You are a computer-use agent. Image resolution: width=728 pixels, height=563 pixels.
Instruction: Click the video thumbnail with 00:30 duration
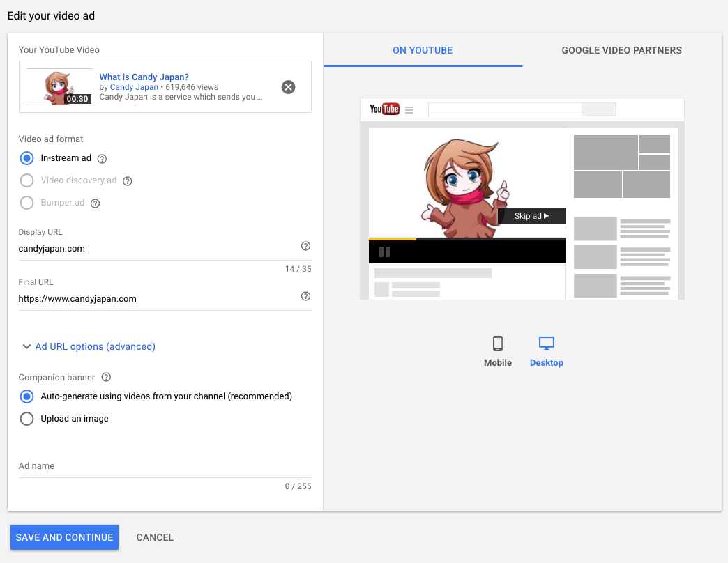click(x=59, y=86)
